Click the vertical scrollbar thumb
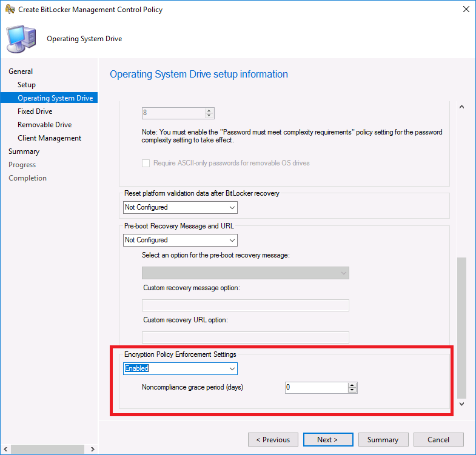The image size is (476, 455). tap(461, 328)
